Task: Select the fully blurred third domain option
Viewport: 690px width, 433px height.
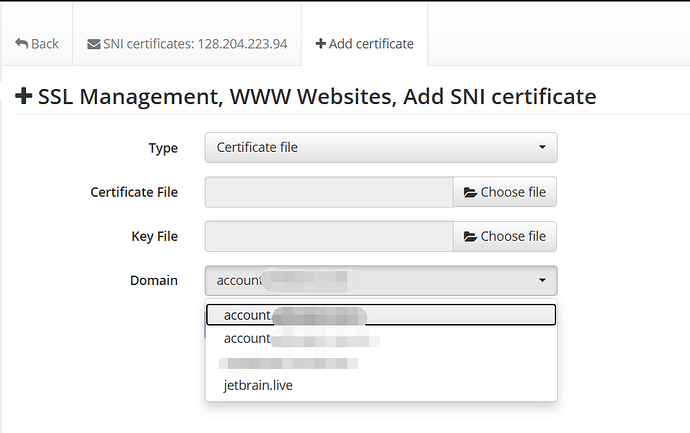Action: (x=381, y=363)
